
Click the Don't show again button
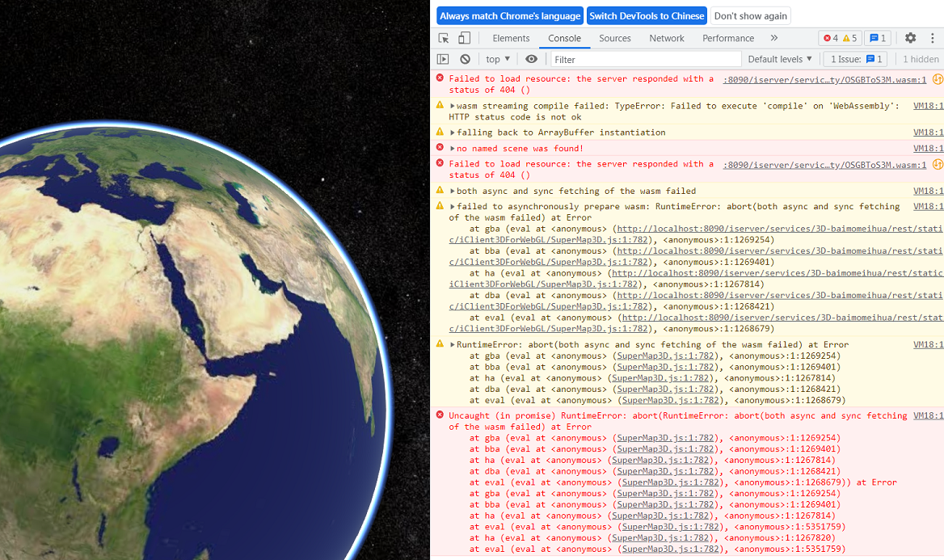tap(750, 15)
